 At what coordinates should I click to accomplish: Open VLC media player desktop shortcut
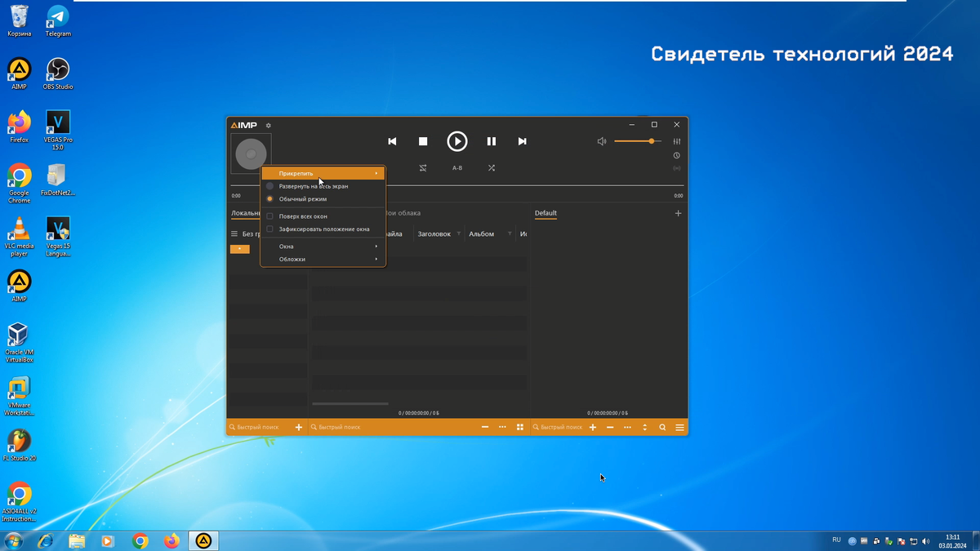point(19,237)
